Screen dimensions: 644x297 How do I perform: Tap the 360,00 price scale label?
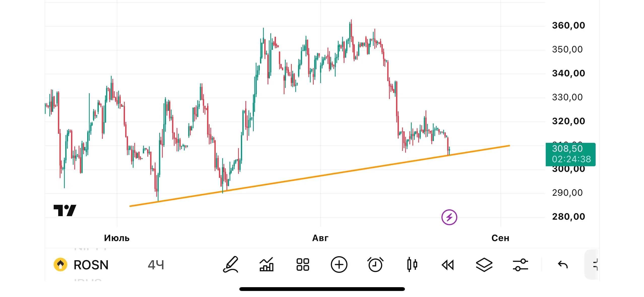click(x=568, y=25)
